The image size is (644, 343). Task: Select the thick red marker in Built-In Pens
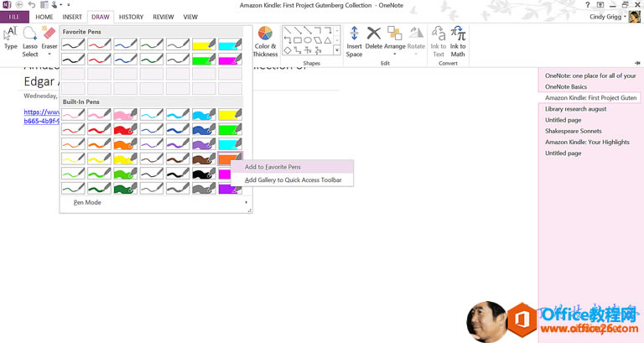125,129
